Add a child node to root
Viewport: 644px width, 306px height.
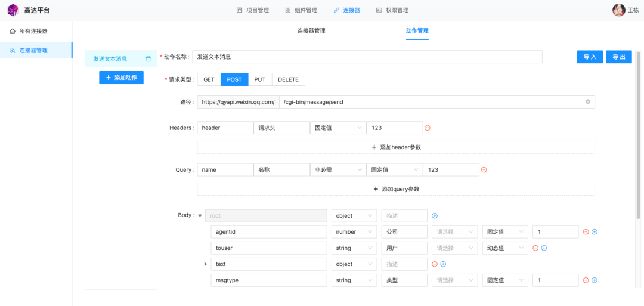tap(435, 215)
